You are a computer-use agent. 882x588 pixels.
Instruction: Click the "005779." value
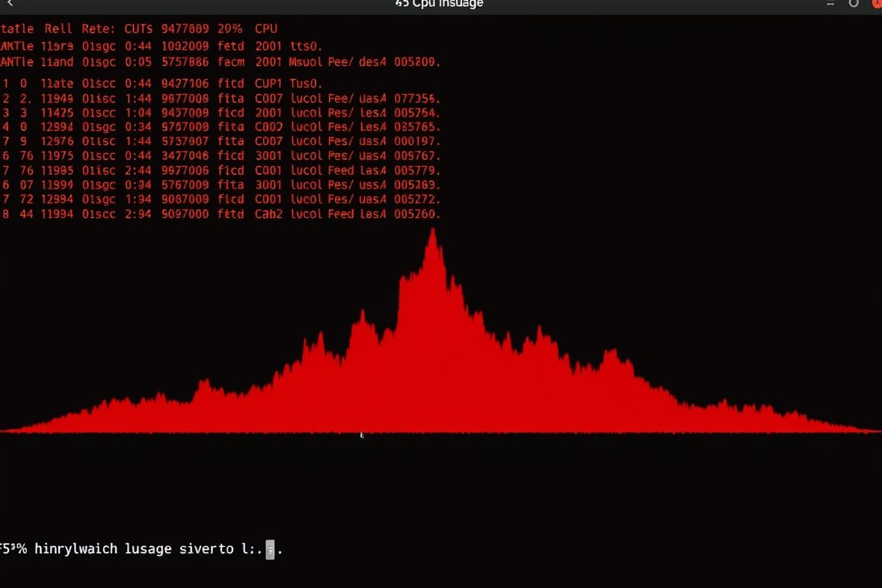pos(417,170)
